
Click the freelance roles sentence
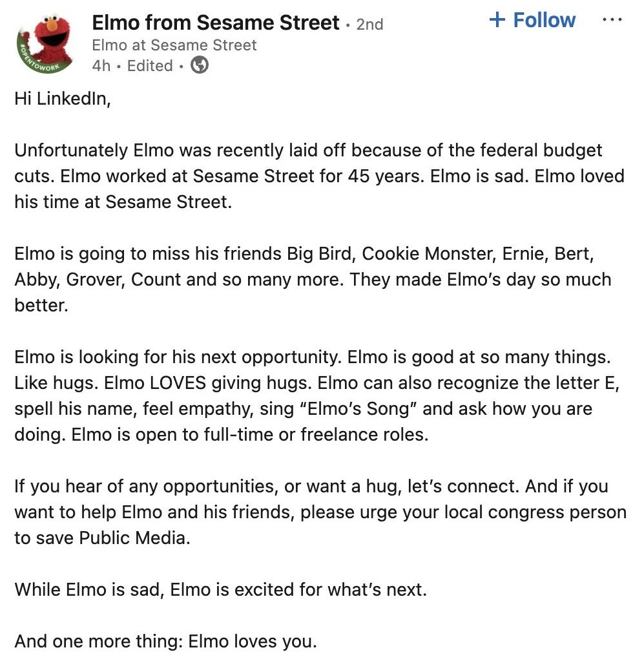coord(250,435)
